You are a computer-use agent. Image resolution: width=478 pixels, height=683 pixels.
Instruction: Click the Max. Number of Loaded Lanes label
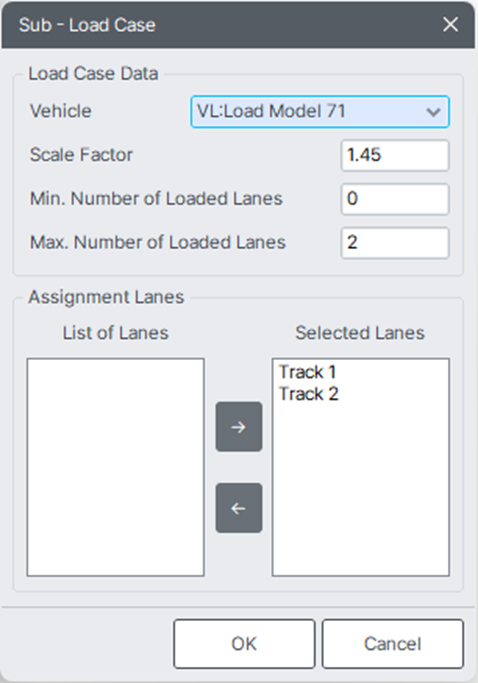pyautogui.click(x=158, y=242)
